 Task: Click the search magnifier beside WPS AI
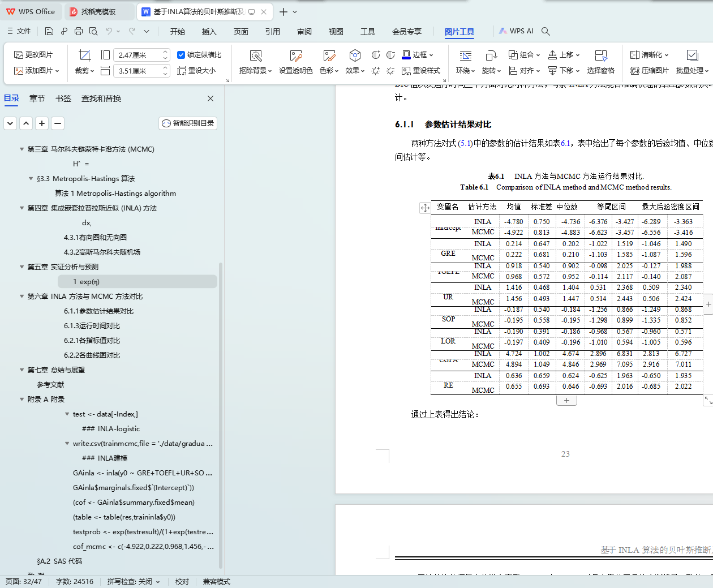(546, 31)
